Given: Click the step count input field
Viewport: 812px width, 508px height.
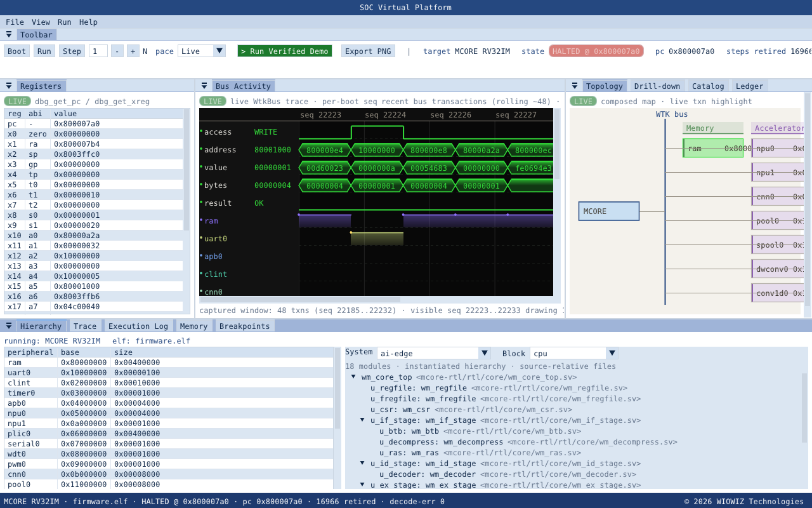Looking at the screenshot, I should coord(98,51).
